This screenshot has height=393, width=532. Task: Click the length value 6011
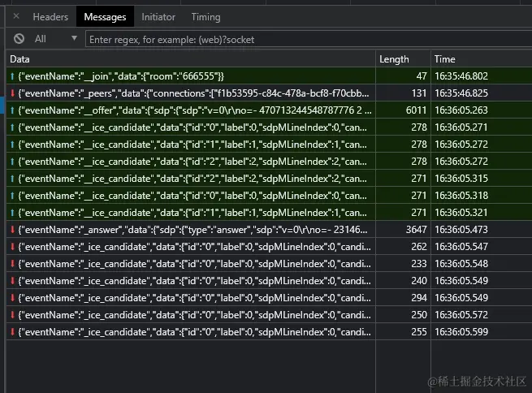tap(416, 110)
